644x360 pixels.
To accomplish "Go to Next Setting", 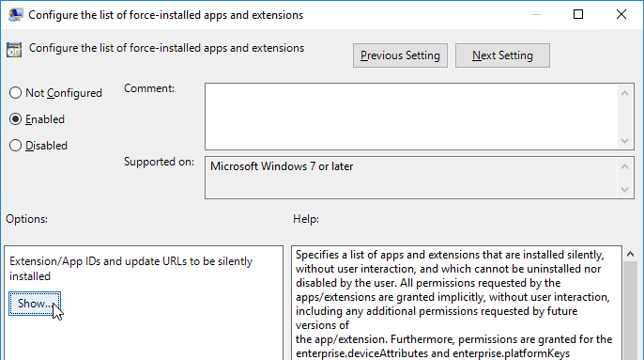I will 502,55.
